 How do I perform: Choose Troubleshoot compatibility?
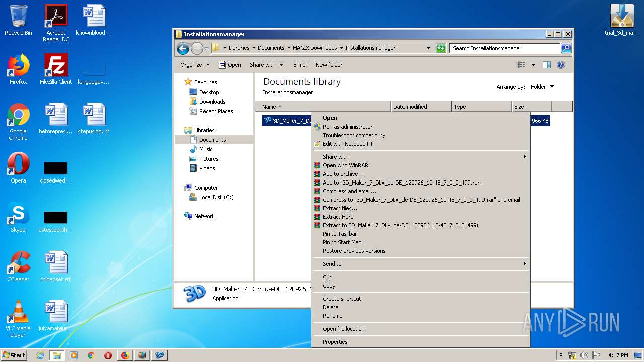click(421, 135)
